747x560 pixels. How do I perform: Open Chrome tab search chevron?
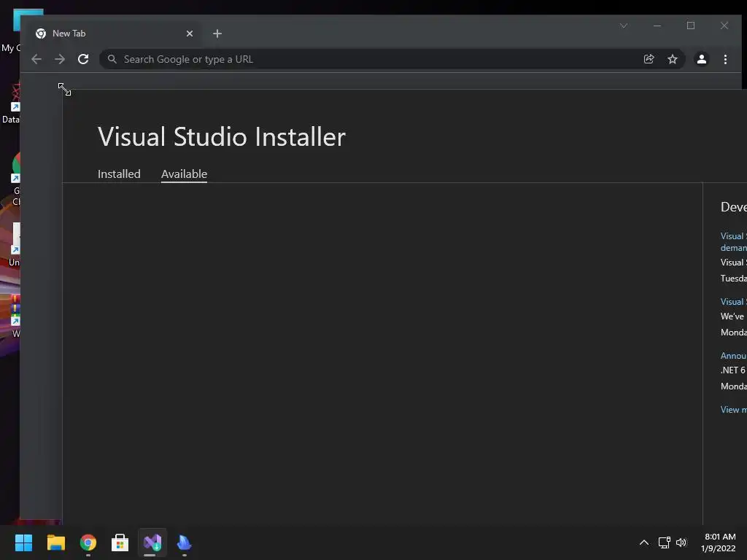(x=624, y=26)
